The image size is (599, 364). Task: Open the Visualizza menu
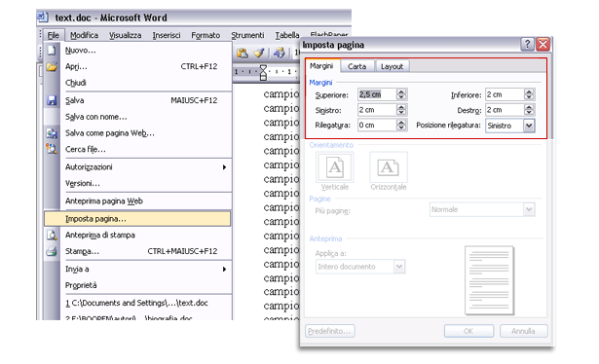[x=126, y=35]
